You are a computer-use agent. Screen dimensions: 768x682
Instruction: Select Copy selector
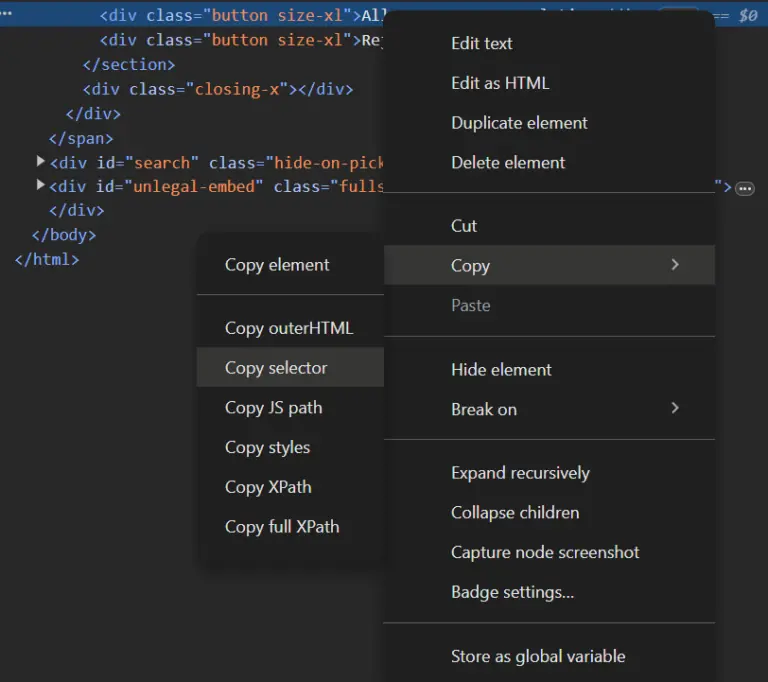coord(290,367)
